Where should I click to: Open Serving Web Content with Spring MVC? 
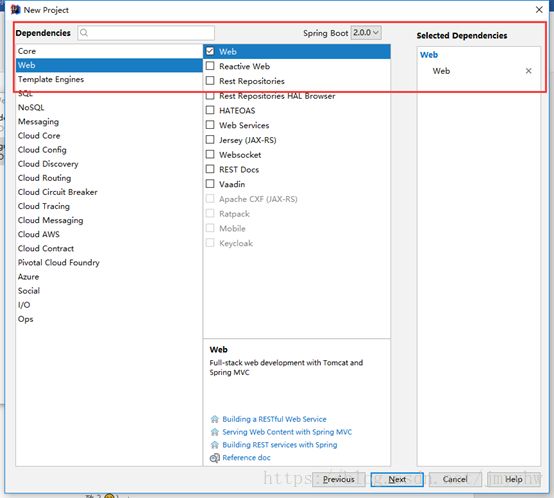pyautogui.click(x=287, y=432)
